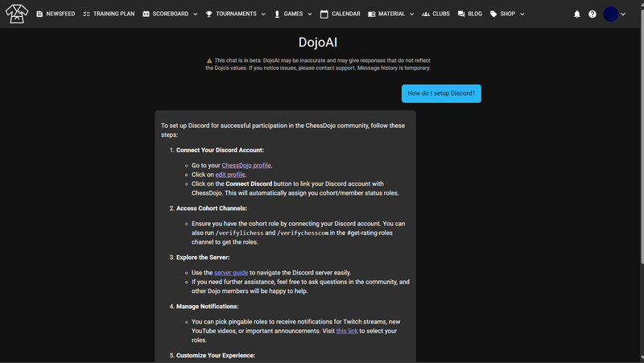Screen dimensions: 644x363
Task: Click the help question mark icon
Action: click(592, 14)
